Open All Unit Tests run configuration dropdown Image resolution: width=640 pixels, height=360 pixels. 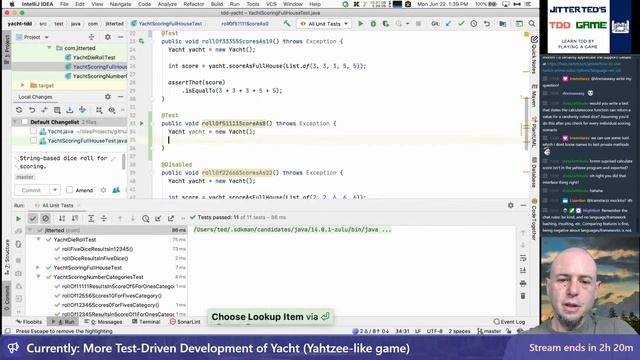coord(324,24)
